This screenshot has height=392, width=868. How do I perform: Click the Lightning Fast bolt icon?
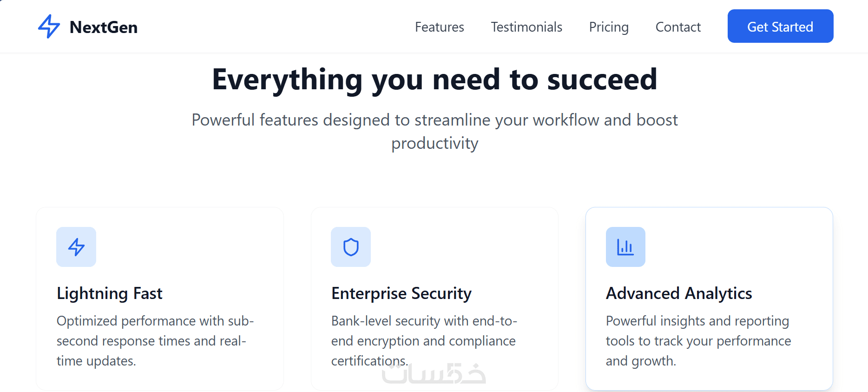tap(76, 247)
